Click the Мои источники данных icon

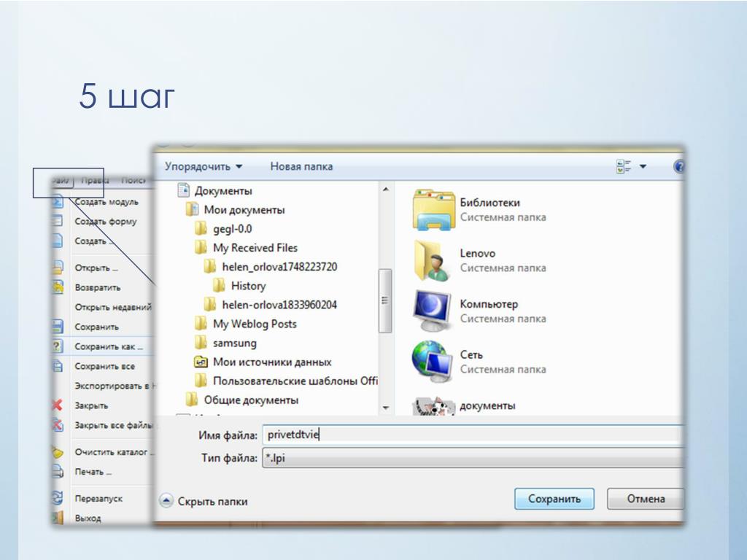201,362
